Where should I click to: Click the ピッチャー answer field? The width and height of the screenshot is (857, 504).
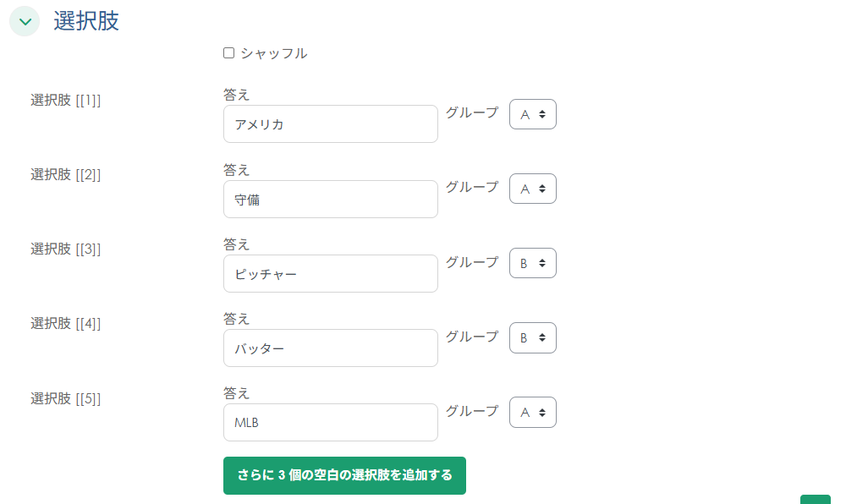pos(330,273)
